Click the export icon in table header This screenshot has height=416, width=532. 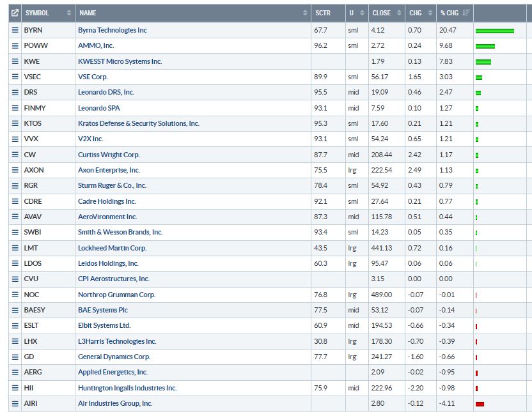click(x=15, y=13)
